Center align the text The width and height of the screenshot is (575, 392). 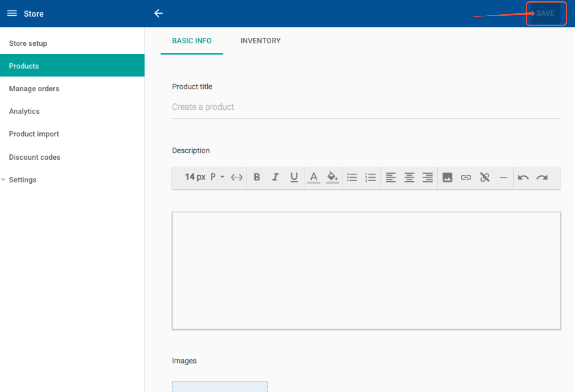tap(409, 177)
